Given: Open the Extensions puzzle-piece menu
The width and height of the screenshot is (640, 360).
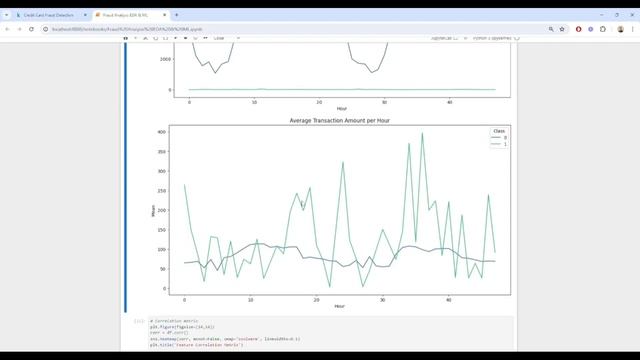Looking at the screenshot, I should pyautogui.click(x=603, y=29).
